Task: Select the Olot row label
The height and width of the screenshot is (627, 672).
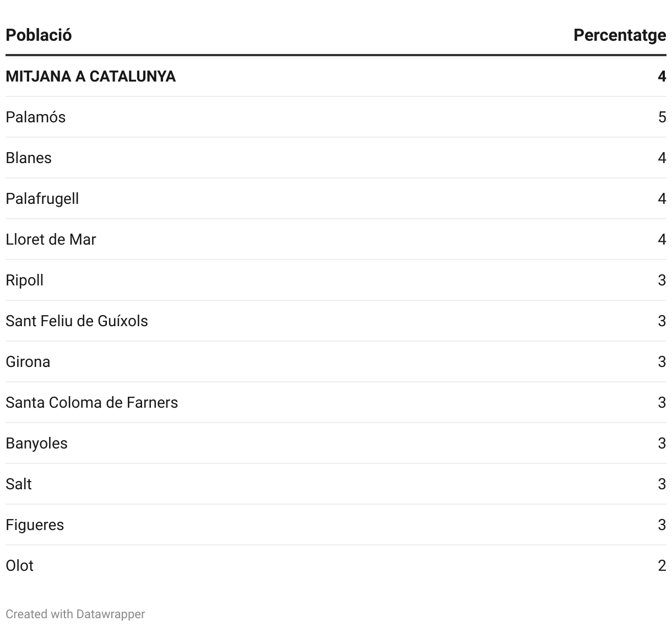Action: [19, 565]
